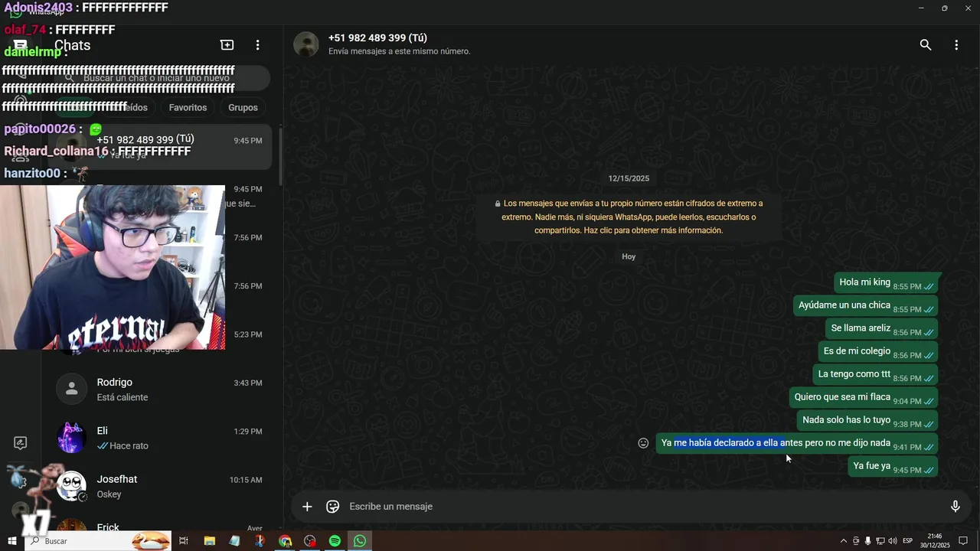Record a voice message with microphone
Screen dimensions: 980x551
point(955,507)
